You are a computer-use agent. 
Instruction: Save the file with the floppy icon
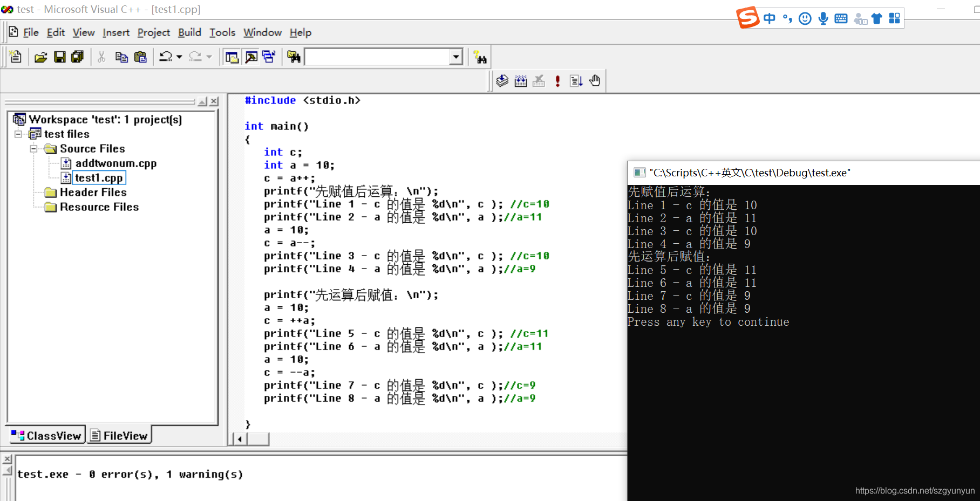pos(59,57)
